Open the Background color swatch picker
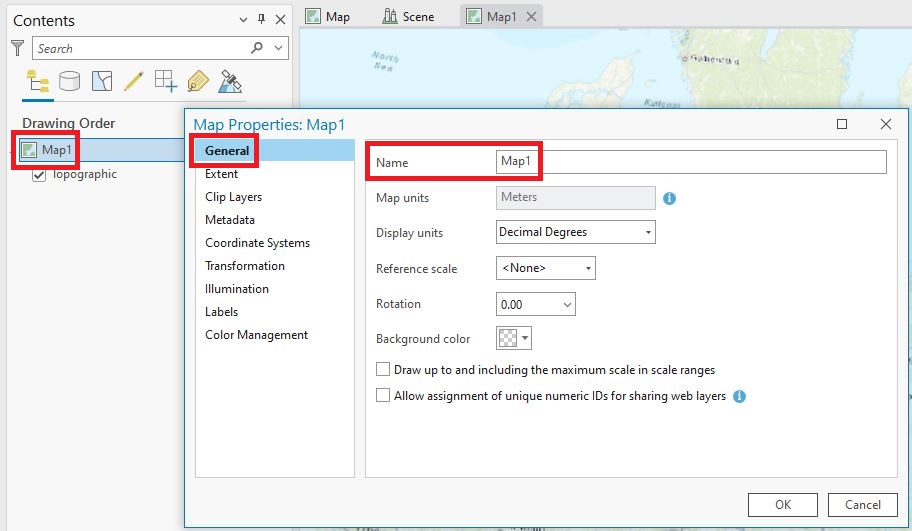This screenshot has height=531, width=912. click(514, 338)
